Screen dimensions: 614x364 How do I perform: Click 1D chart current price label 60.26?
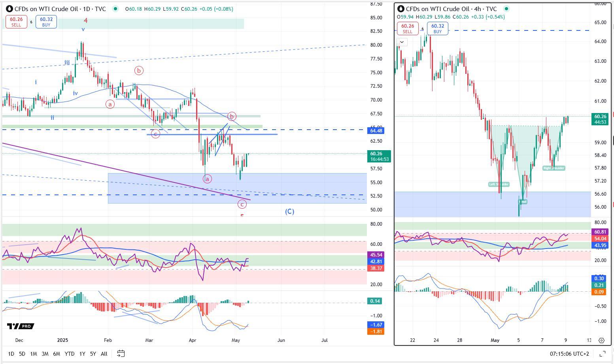click(379, 156)
